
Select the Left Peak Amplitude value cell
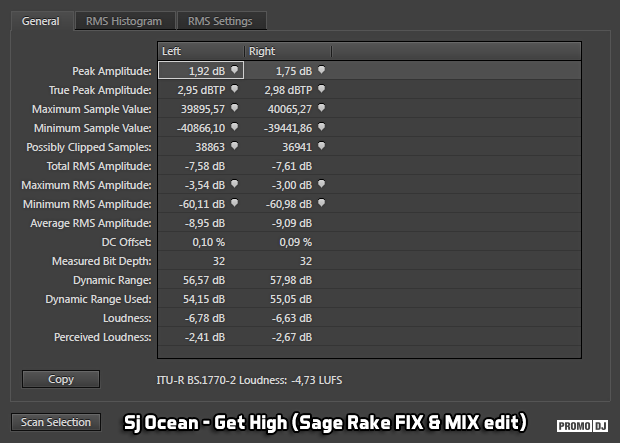(x=200, y=71)
